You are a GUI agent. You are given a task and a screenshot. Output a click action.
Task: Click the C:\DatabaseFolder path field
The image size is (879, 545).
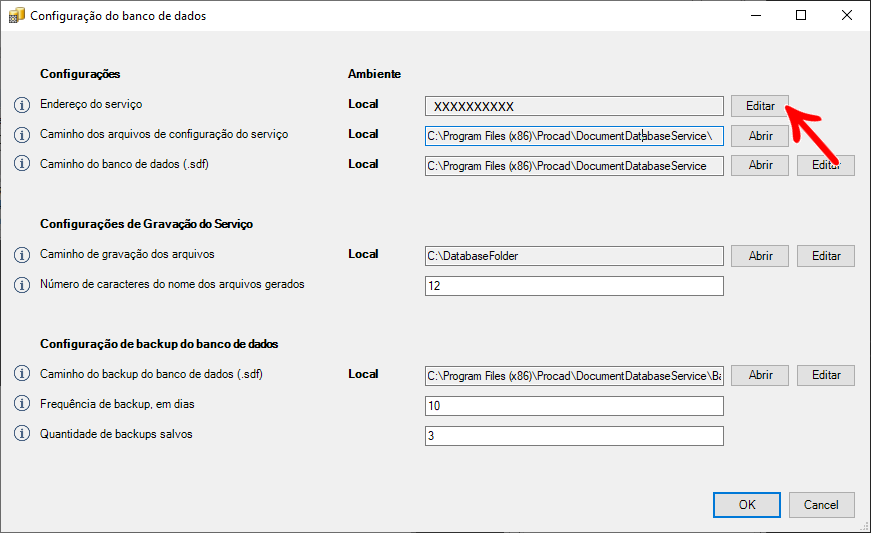[x=574, y=256]
